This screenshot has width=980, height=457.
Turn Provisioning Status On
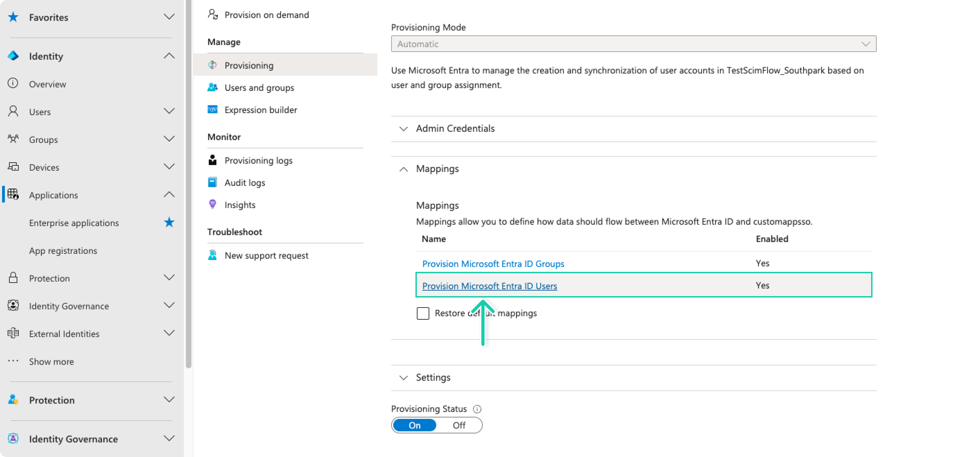pos(415,425)
